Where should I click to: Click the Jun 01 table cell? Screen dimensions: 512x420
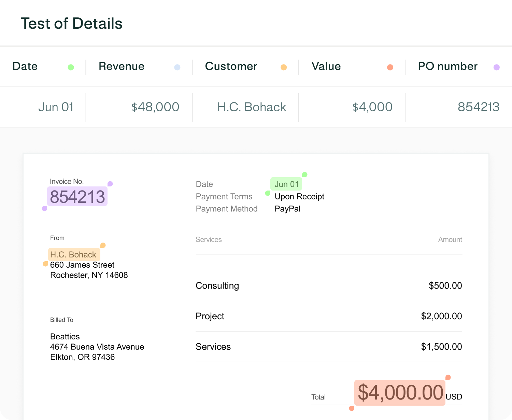pos(56,107)
